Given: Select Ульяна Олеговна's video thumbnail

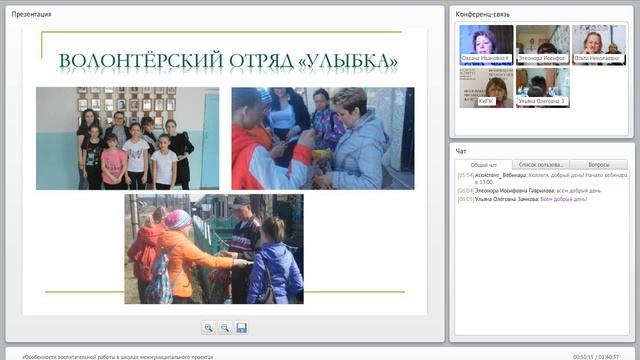Looking at the screenshot, I should click(x=542, y=88).
